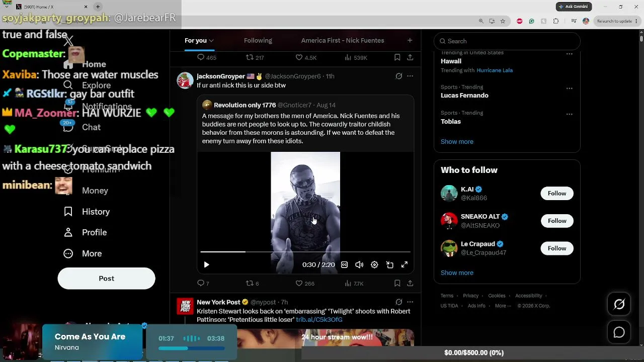Bookmark the jacksonGroyper post
644x362 pixels.
pyautogui.click(x=397, y=284)
